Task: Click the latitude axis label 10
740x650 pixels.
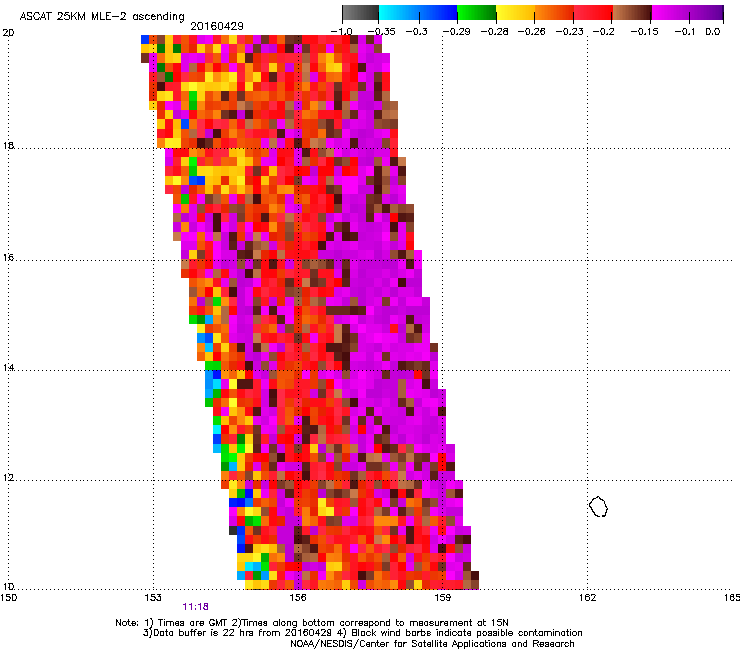Action: tap(8, 587)
